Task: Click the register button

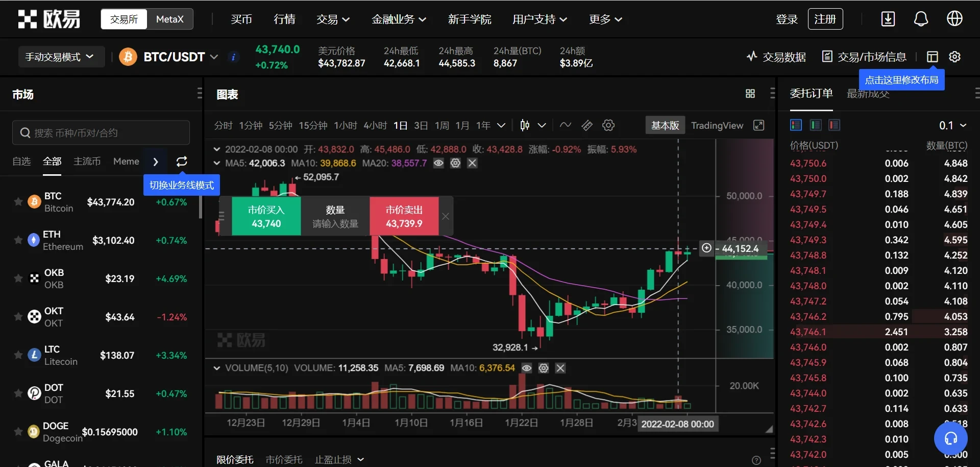Action: coord(825,19)
